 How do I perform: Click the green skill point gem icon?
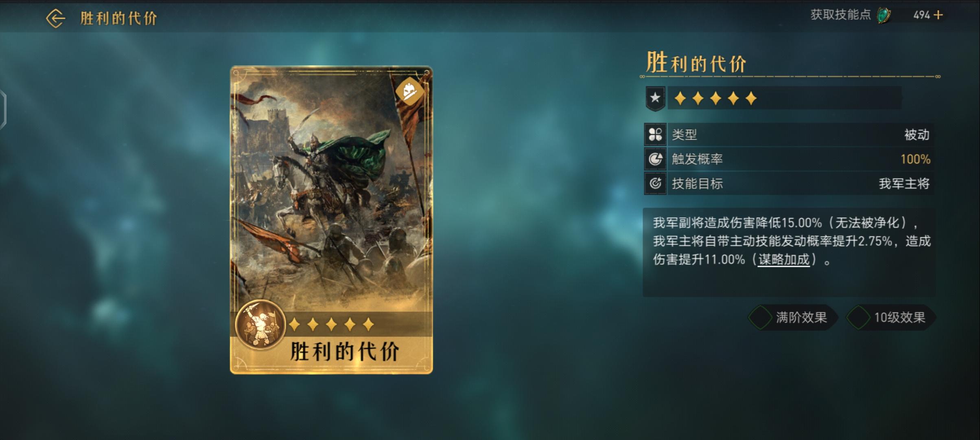pos(884,15)
